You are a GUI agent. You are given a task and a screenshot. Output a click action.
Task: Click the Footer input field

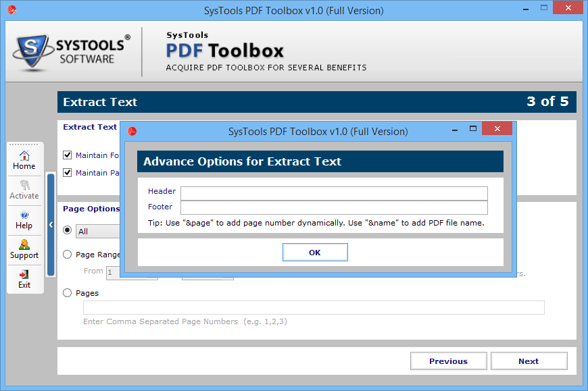pos(334,207)
